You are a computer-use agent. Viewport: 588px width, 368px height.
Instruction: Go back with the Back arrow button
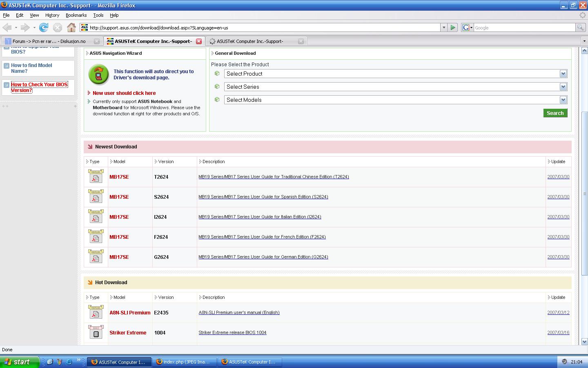click(x=7, y=28)
